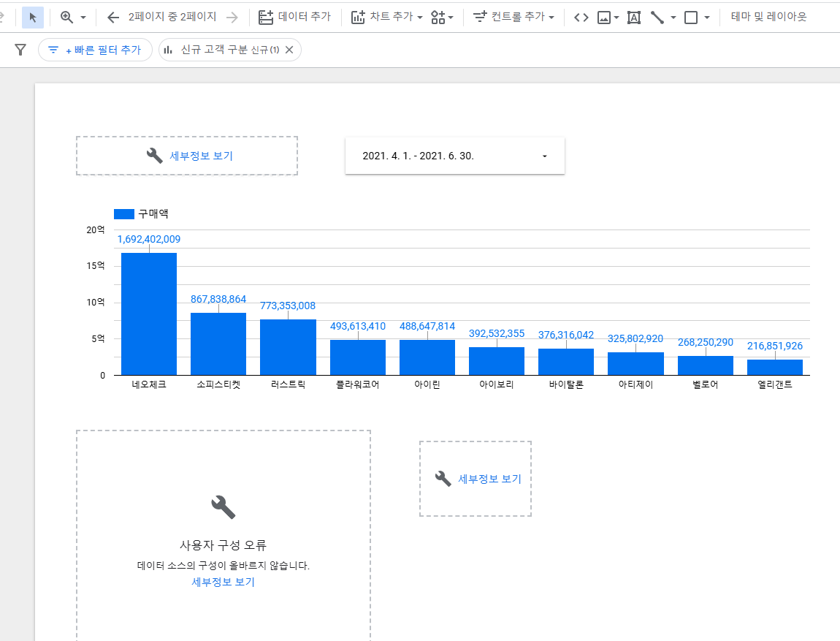This screenshot has width=840, height=641.
Task: Select the rectangle shape tool
Action: (691, 18)
